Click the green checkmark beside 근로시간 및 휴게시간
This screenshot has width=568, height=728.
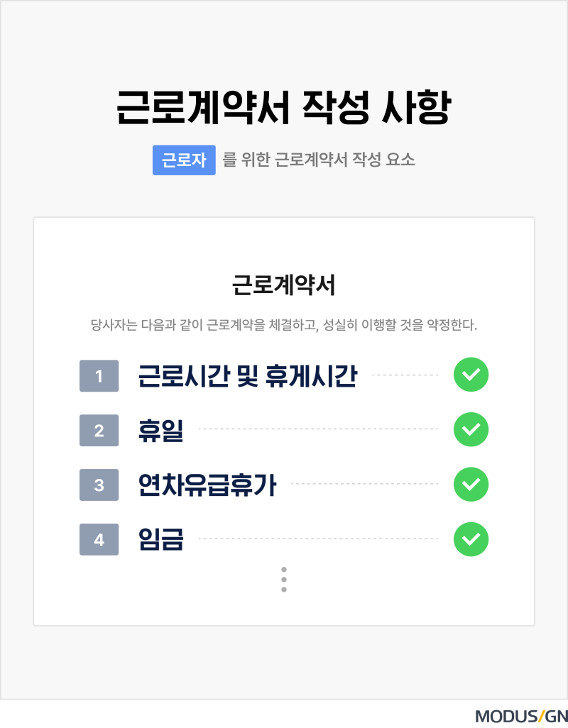(x=471, y=375)
